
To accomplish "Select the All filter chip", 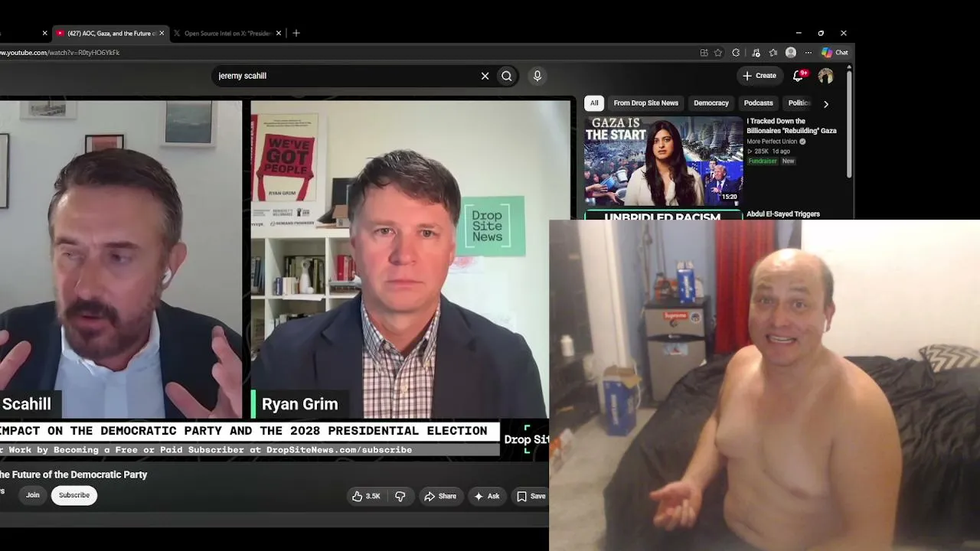I will (594, 103).
